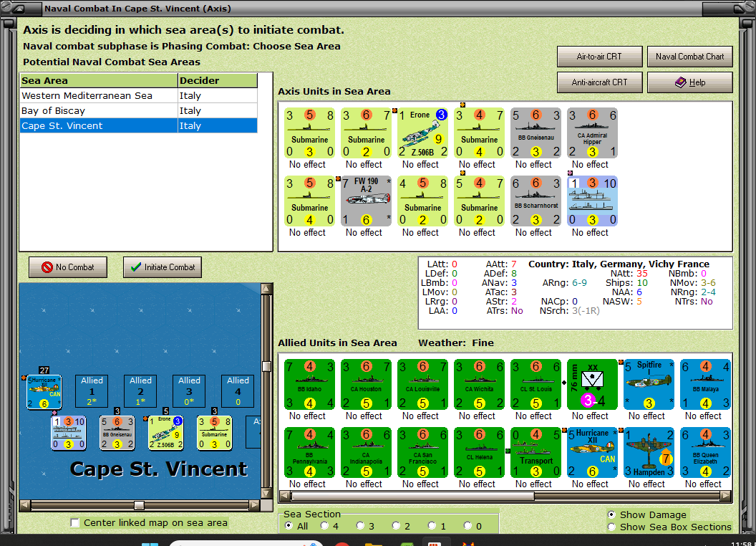756x546 pixels.
Task: Open the Naval Combat Chart
Action: [689, 57]
